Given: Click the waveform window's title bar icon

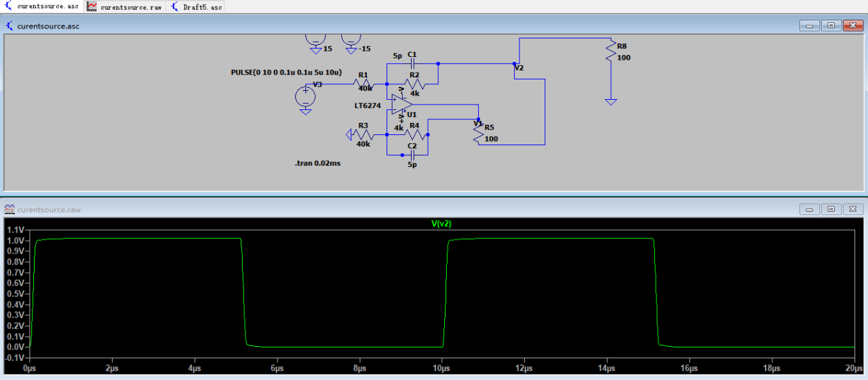Looking at the screenshot, I should (x=9, y=210).
